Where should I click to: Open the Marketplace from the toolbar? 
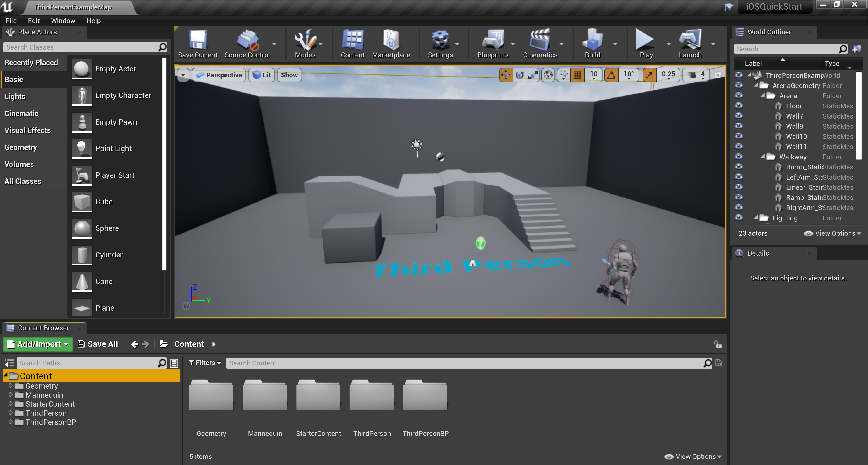[x=391, y=40]
